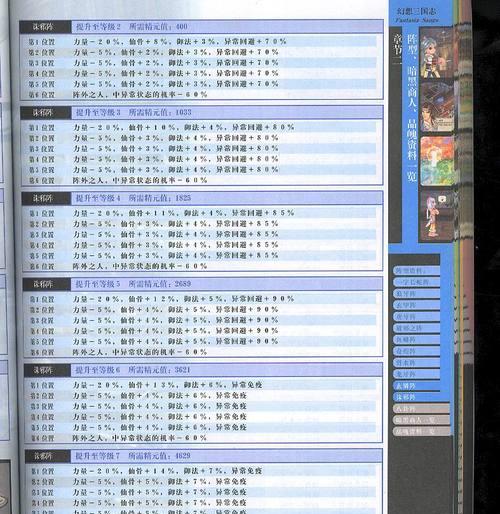Screen dimensions: 500x514
Task: Open the orange and green colorful thumbnail
Action: [437, 161]
